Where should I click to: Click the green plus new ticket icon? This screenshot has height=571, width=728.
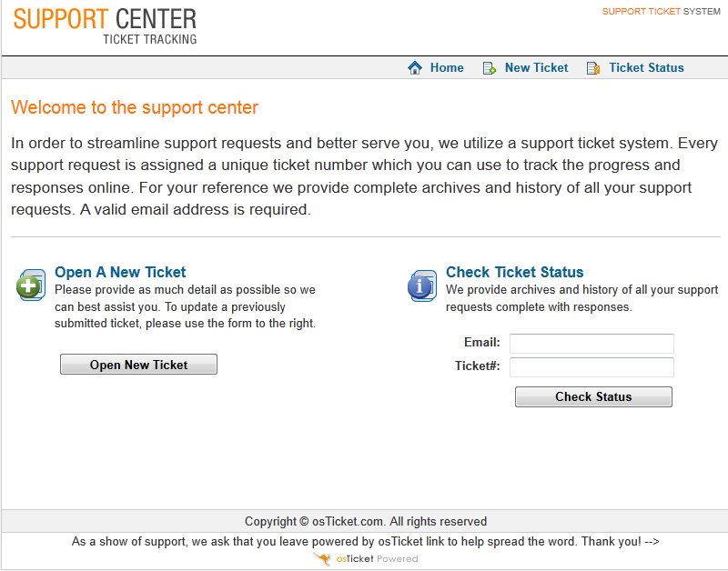31,285
